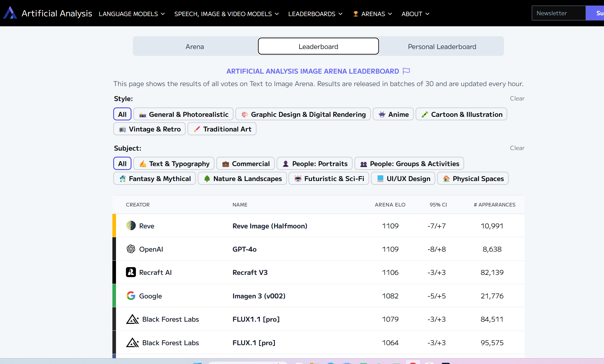Select the UI/UX Design subject filter
The height and width of the screenshot is (364, 604).
coord(403,179)
